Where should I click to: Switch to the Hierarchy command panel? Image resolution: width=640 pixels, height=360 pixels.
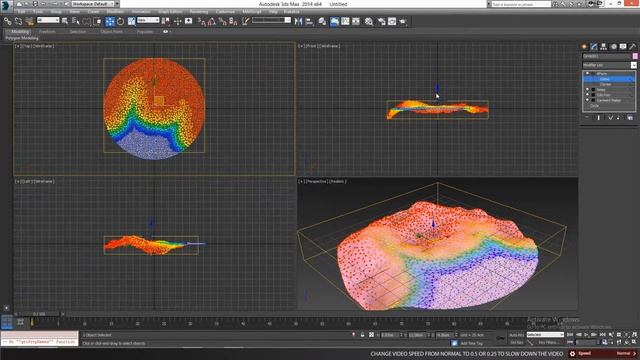[603, 47]
